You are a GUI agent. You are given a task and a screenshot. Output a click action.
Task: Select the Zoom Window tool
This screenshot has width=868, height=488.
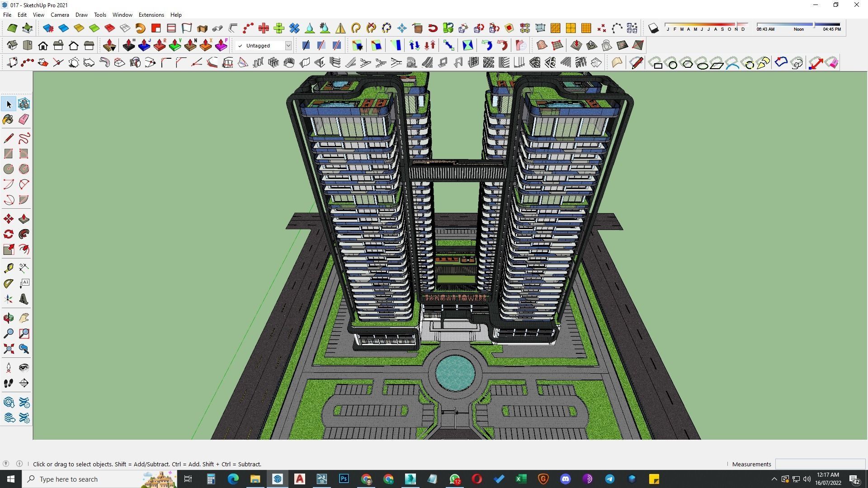pyautogui.click(x=24, y=333)
